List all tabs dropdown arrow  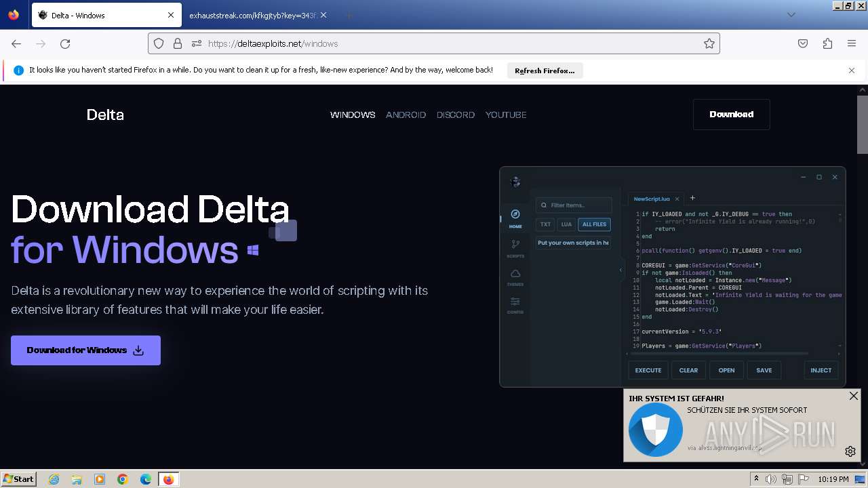(x=791, y=15)
